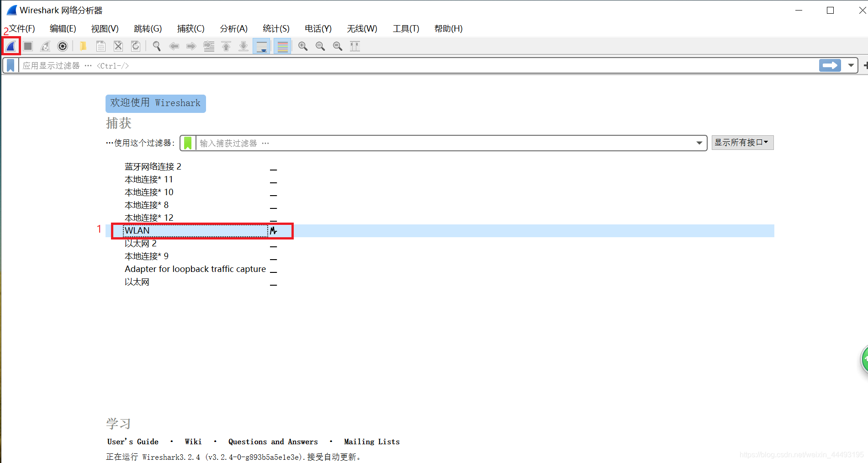Expand capture filter dropdown arrow
This screenshot has height=463, width=868.
[x=699, y=143]
